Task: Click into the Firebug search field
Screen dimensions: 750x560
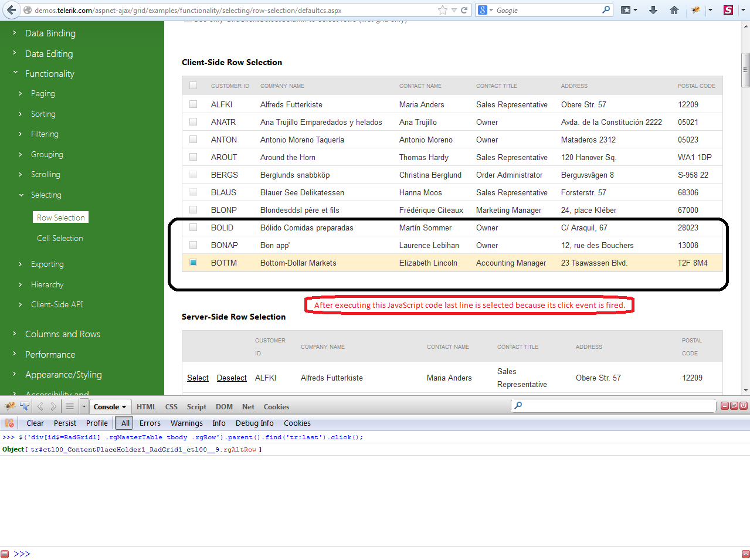Action: pyautogui.click(x=613, y=406)
